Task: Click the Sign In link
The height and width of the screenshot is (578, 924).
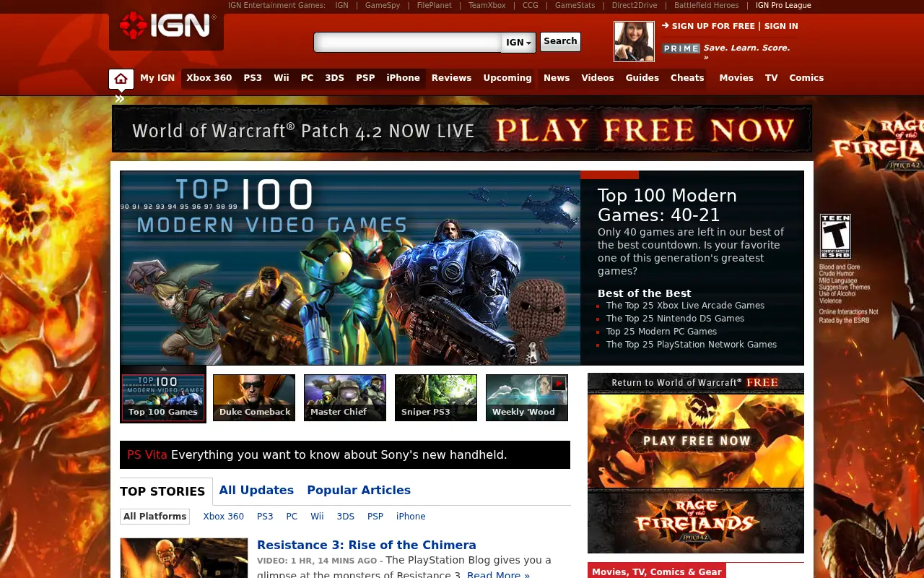Action: point(781,26)
